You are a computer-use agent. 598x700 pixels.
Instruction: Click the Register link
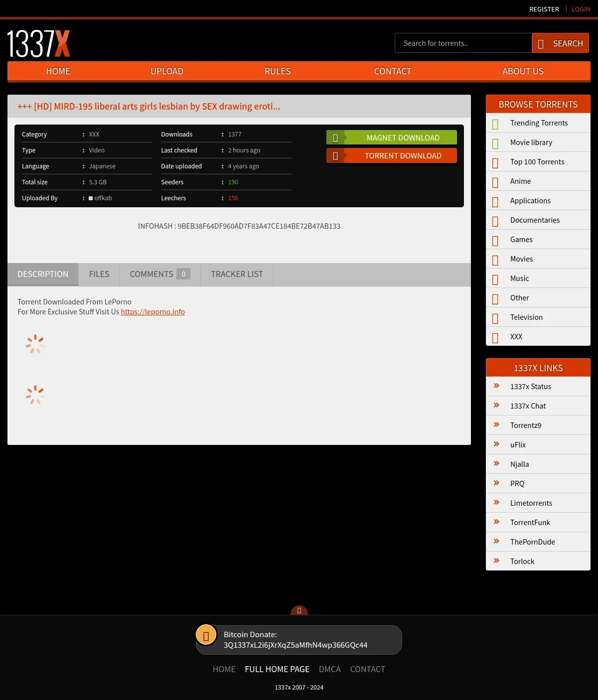click(544, 9)
